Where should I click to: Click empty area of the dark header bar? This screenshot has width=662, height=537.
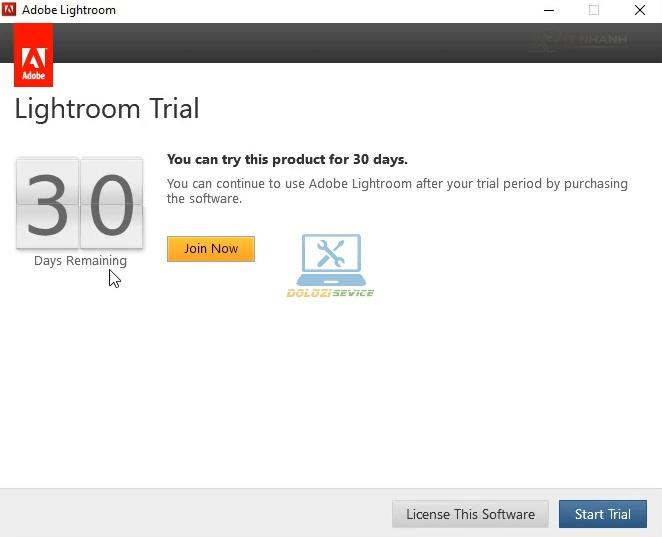[300, 42]
